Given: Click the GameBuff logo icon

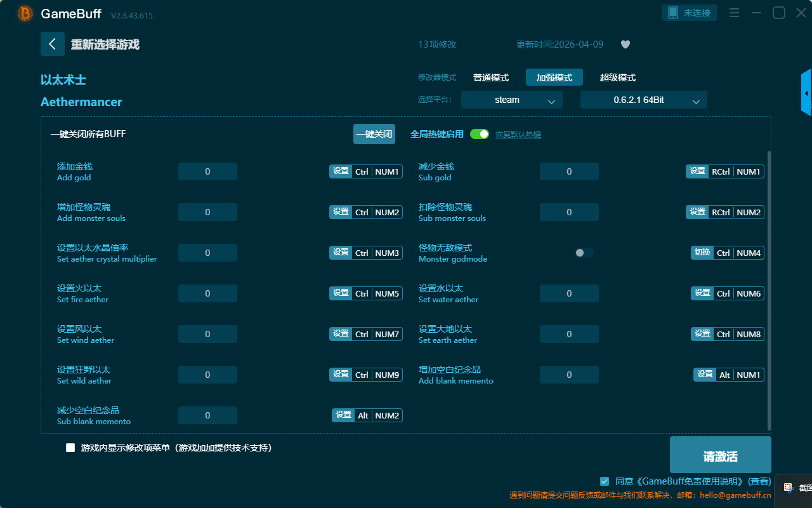Looking at the screenshot, I should pos(25,13).
